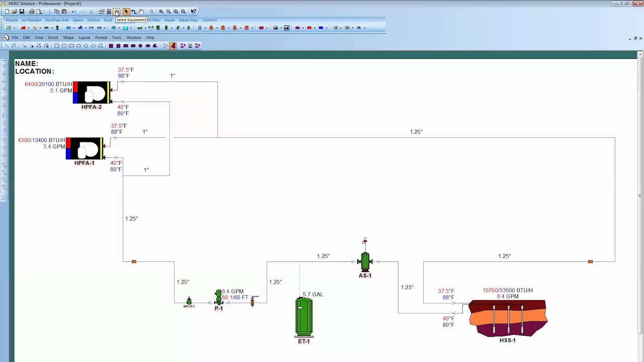Zoom out with the magnifier minus icon
644x362 pixels.
click(x=168, y=12)
